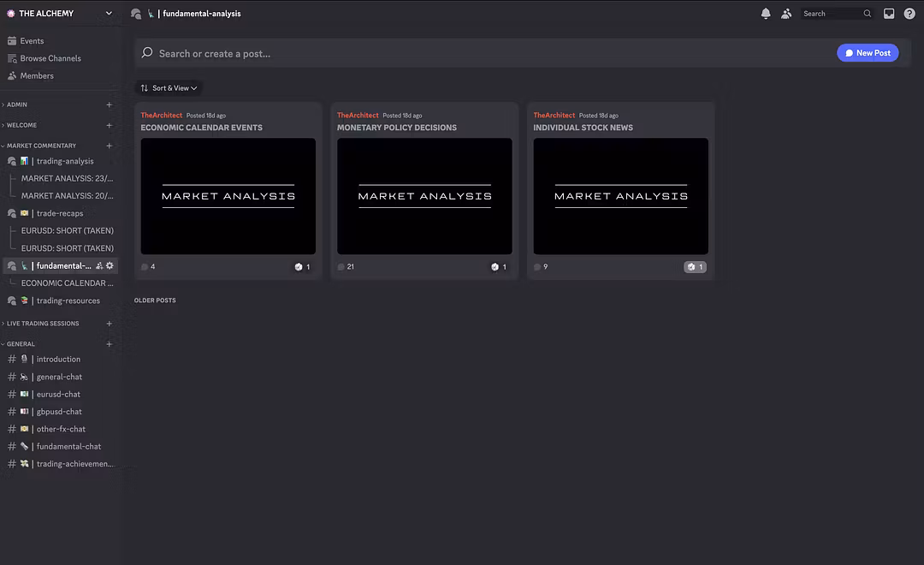924x565 pixels.
Task: Click the help question mark icon
Action: [909, 14]
